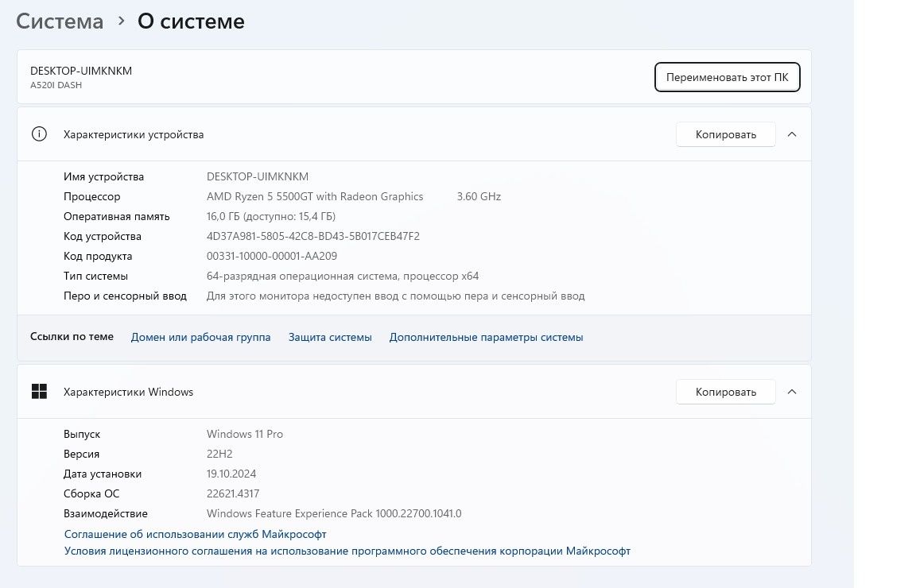The width and height of the screenshot is (916, 588).
Task: Click the Оперативная память label
Action: point(117,216)
